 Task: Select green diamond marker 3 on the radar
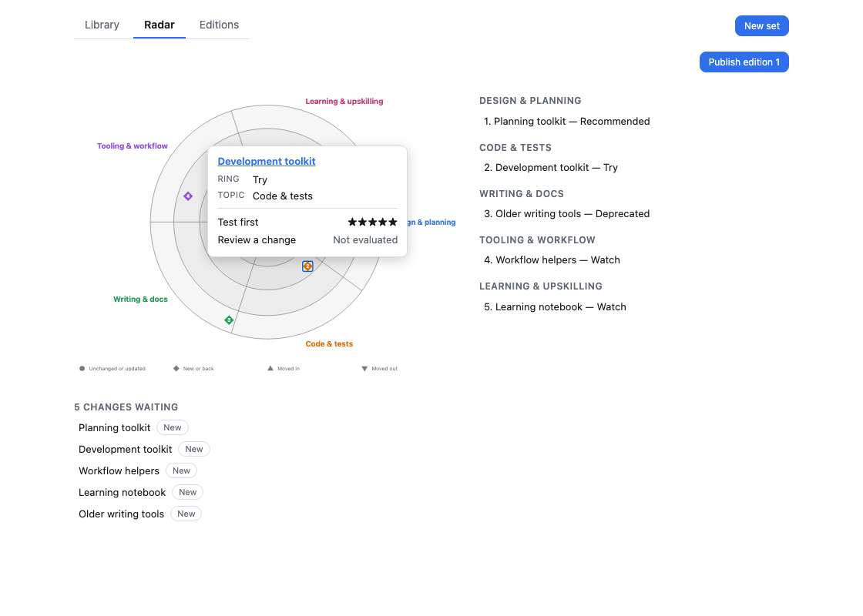click(229, 320)
